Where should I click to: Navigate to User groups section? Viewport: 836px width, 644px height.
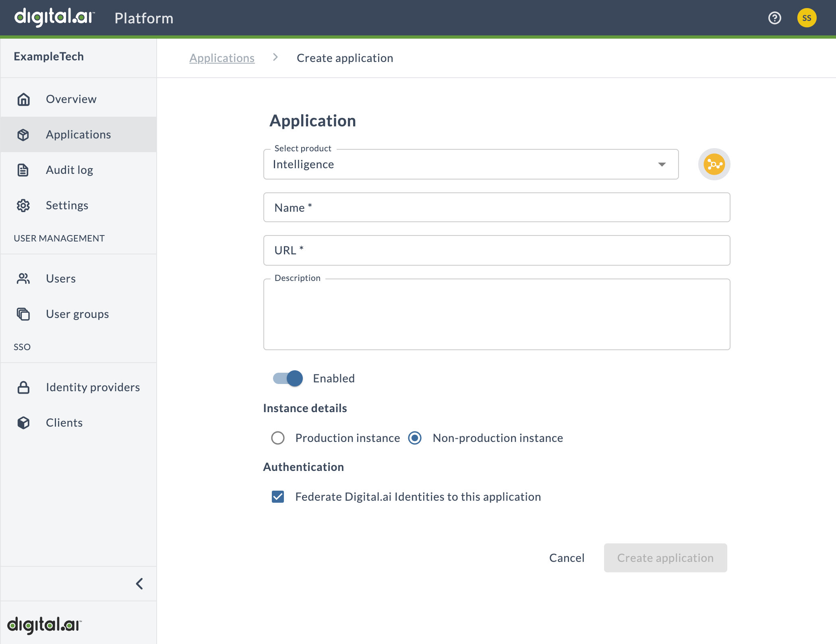coord(77,314)
